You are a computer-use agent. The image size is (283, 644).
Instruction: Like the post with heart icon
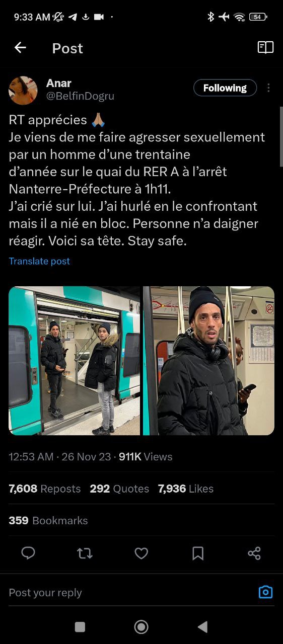pyautogui.click(x=141, y=553)
